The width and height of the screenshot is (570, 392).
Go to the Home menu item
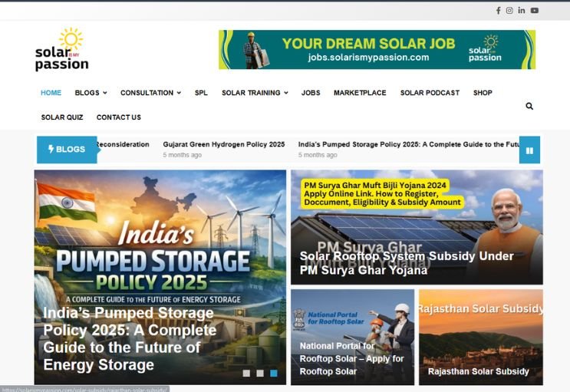click(51, 93)
